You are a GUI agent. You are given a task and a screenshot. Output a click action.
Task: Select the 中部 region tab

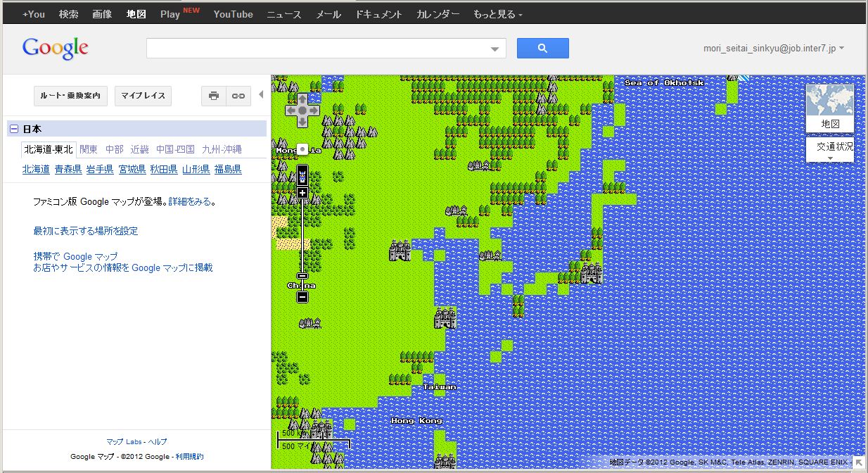tap(114, 149)
